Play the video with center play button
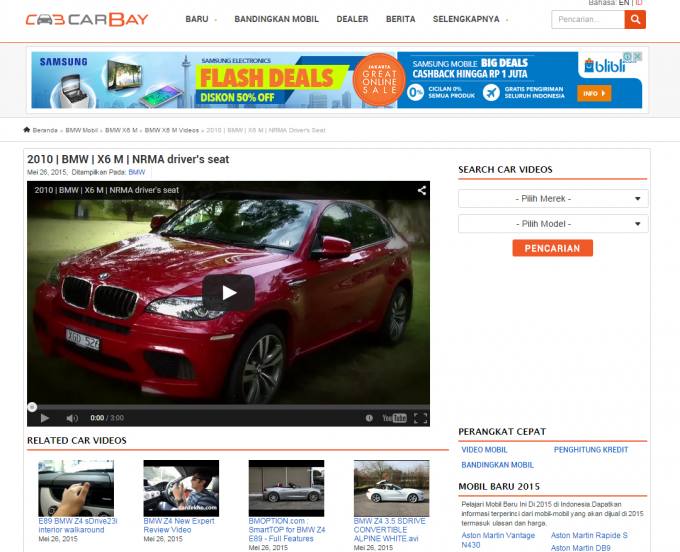Viewport: 680px width, 552px height. pos(229,293)
